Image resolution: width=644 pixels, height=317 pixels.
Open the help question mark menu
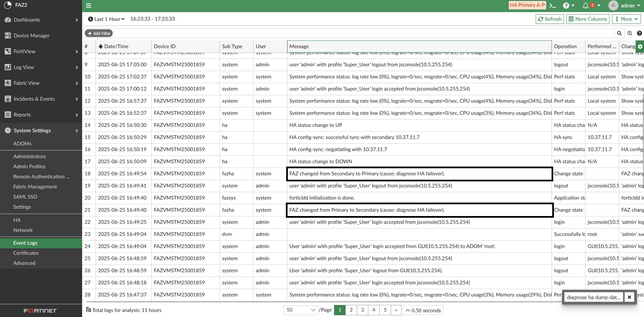[x=569, y=5]
